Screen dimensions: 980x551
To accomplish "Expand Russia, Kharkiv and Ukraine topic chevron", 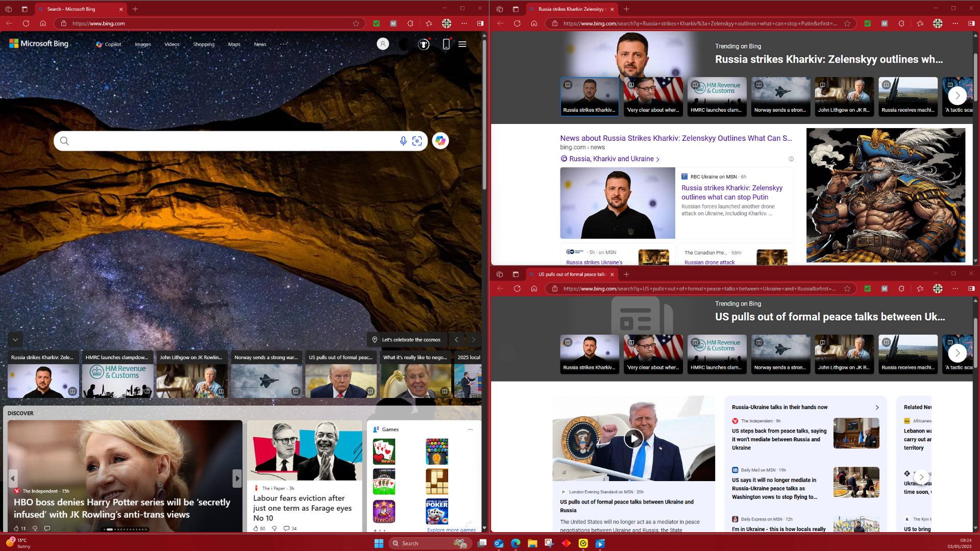I will point(658,159).
